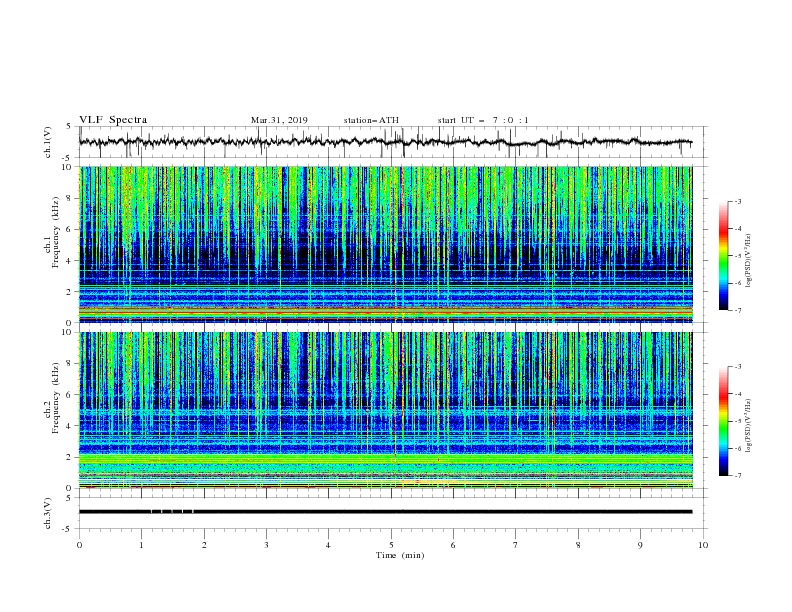Click the time axis tick label "1"
792x612 pixels.
141,545
